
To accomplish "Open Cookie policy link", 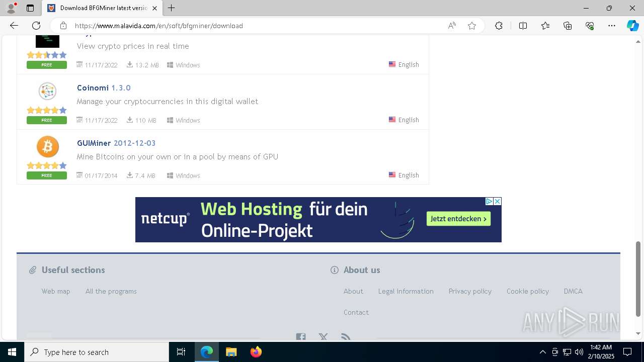I will (528, 291).
